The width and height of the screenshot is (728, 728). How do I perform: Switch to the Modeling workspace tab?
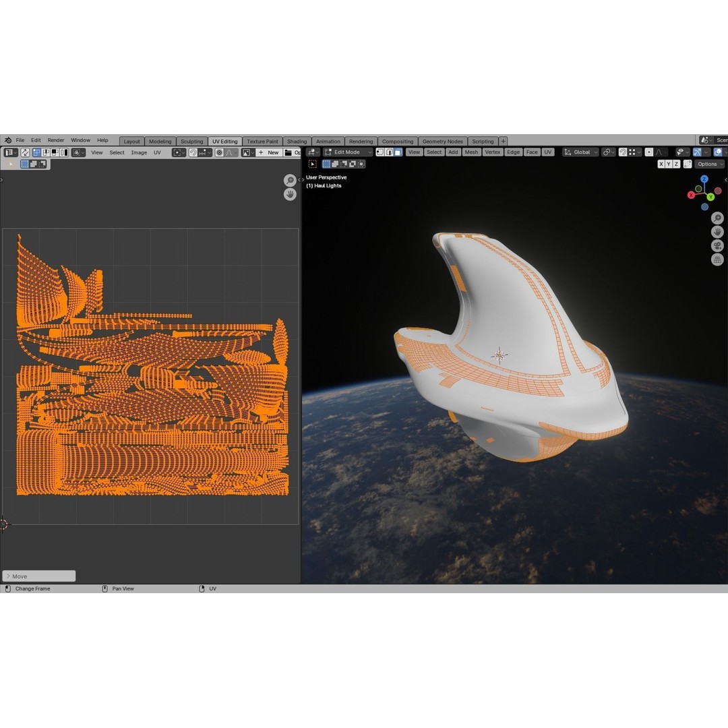click(160, 141)
